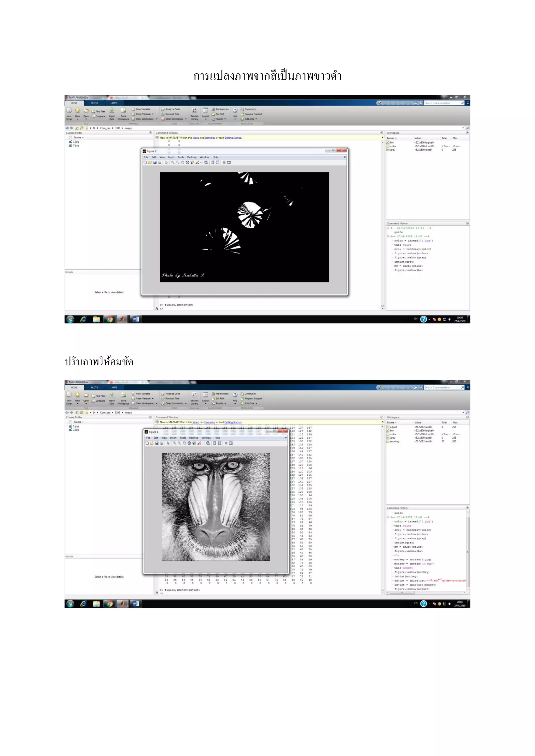Click Save icon in Figure 2 toolbar
Screen dimensions: 535x756
(155, 163)
